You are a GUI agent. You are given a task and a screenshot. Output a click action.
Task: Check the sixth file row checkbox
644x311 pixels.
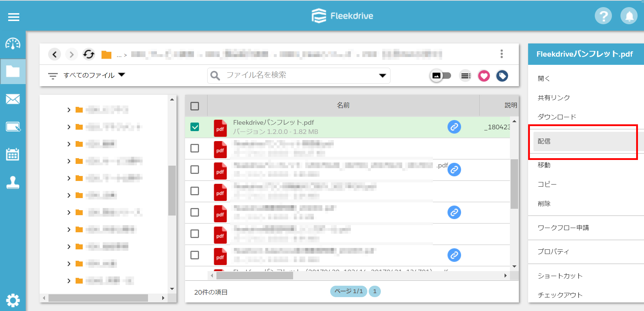click(195, 234)
